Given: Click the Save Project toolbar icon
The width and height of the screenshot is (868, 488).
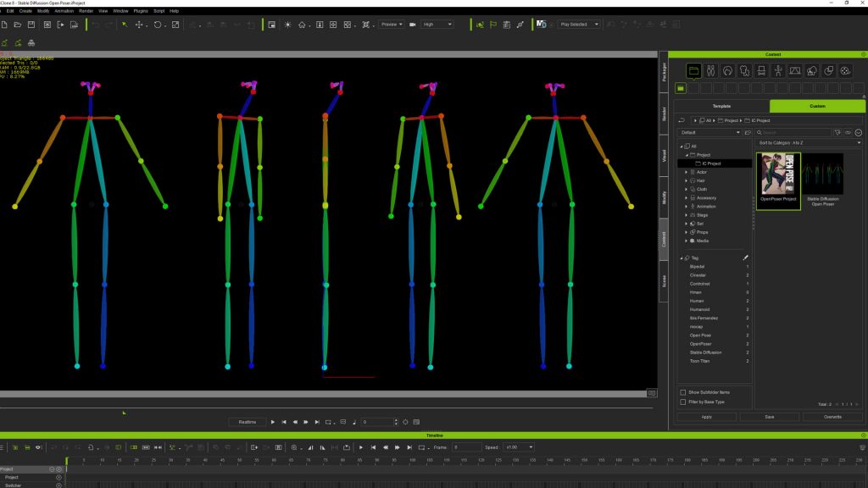Looking at the screenshot, I should click(30, 25).
